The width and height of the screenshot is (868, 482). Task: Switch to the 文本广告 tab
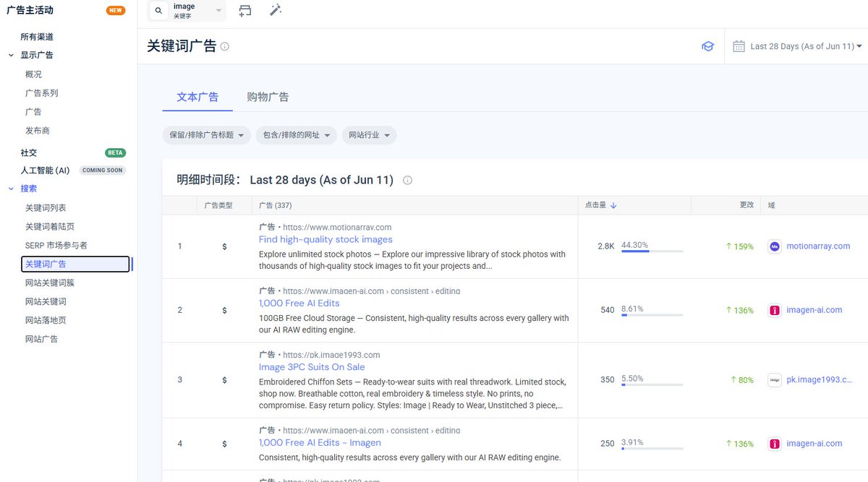click(x=197, y=97)
